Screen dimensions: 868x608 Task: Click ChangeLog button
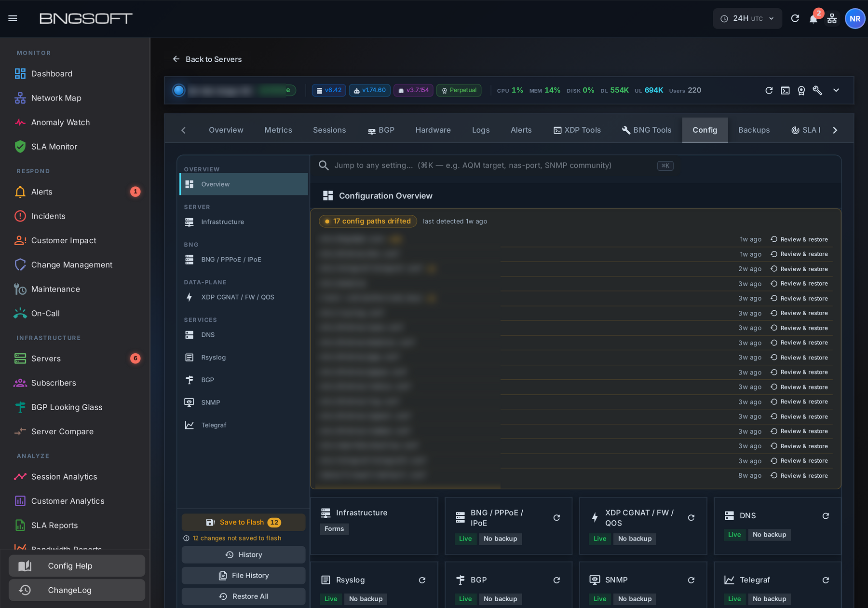pyautogui.click(x=77, y=590)
